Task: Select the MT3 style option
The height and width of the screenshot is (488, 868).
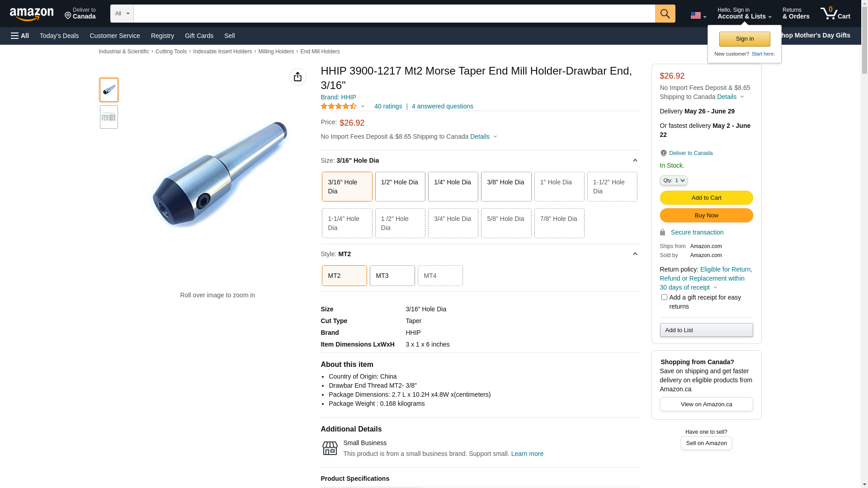Action: coord(392,276)
